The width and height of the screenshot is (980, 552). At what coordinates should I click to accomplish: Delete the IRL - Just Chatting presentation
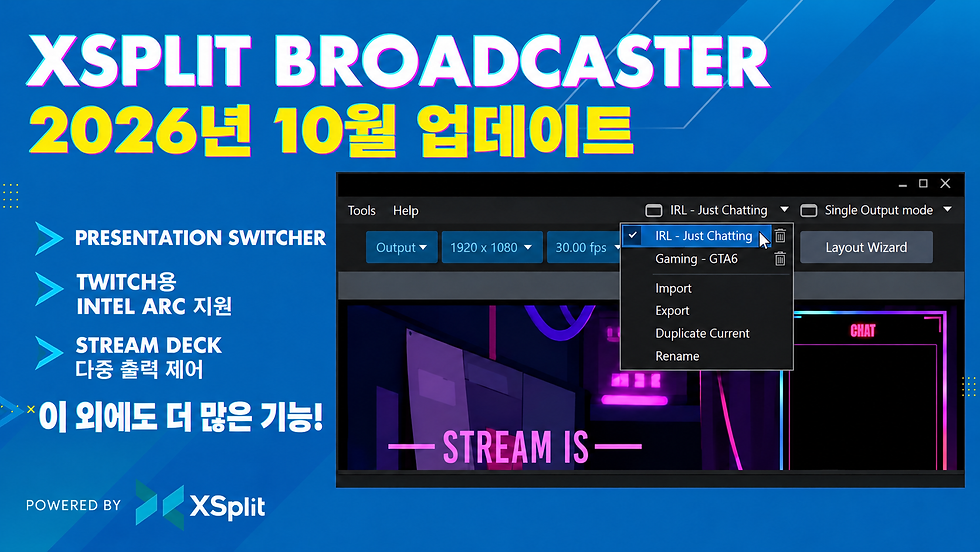pyautogui.click(x=780, y=236)
